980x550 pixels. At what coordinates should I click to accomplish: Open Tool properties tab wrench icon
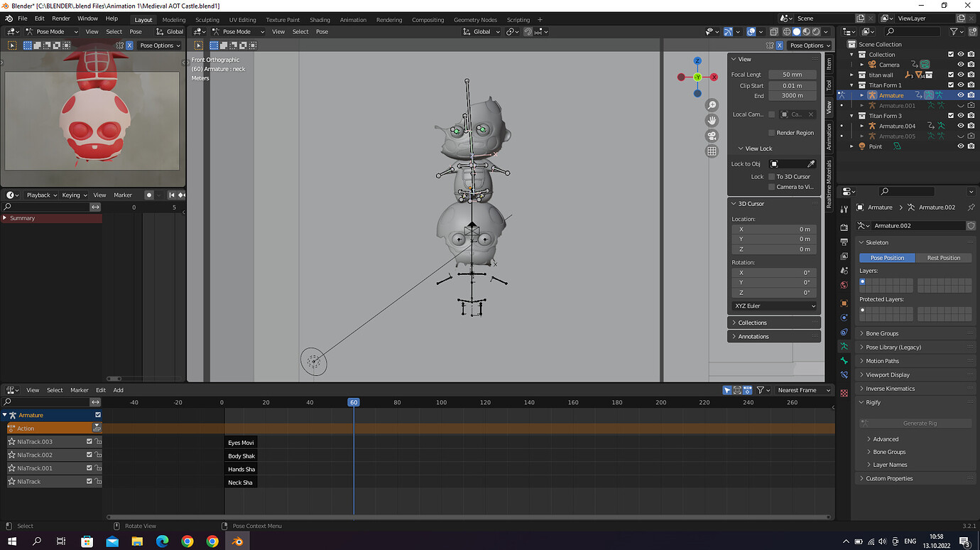(x=844, y=209)
